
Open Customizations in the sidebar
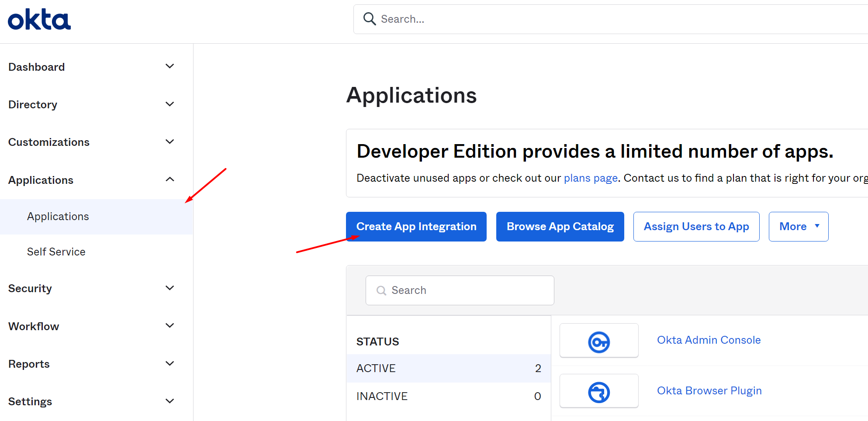coord(49,142)
